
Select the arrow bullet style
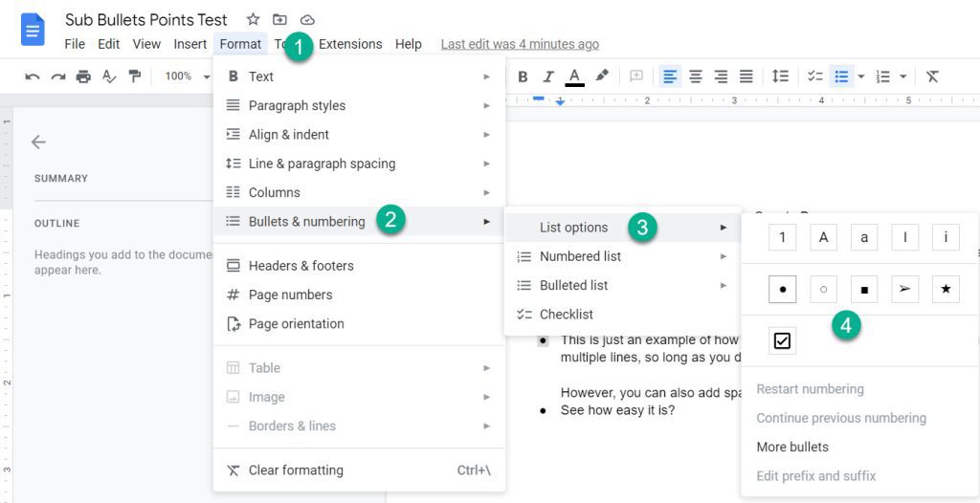point(904,290)
